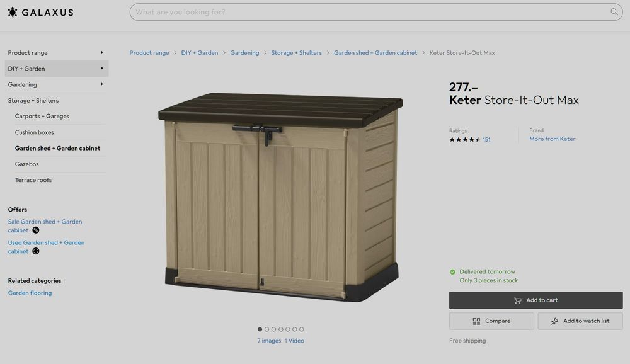Screen dimensions: 630x364
Task: Select the fourth image carousel dot
Action: (x=281, y=329)
